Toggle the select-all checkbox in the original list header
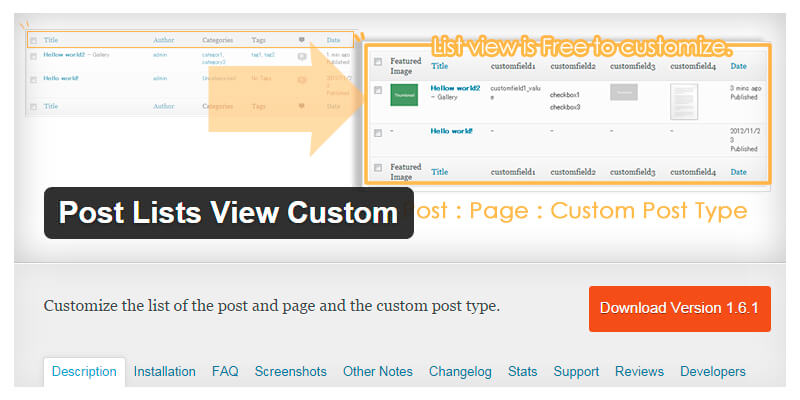 coord(34,40)
